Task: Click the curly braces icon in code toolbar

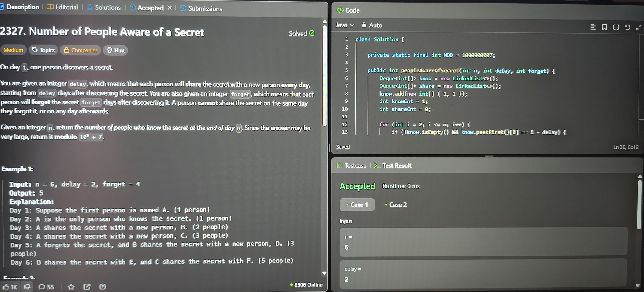Action: [x=616, y=27]
